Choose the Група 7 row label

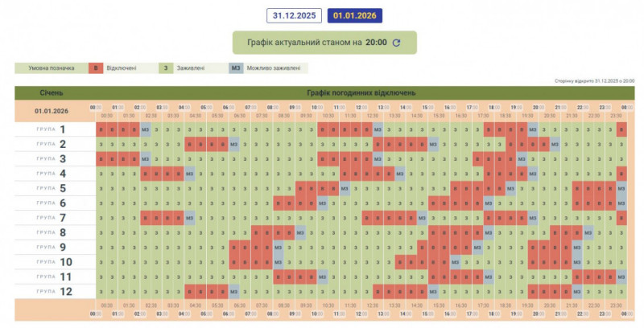(54, 217)
